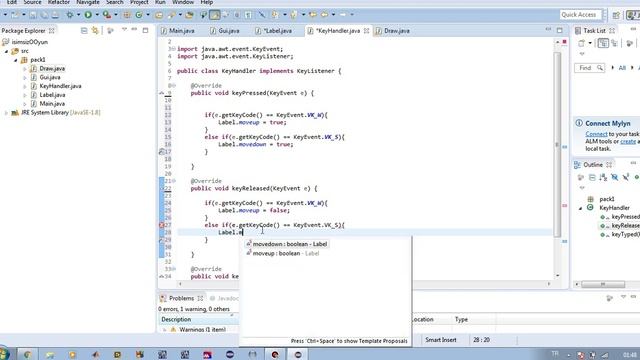Click the Run Last Tool external tools icon
640x360 pixels.
[x=107, y=15]
